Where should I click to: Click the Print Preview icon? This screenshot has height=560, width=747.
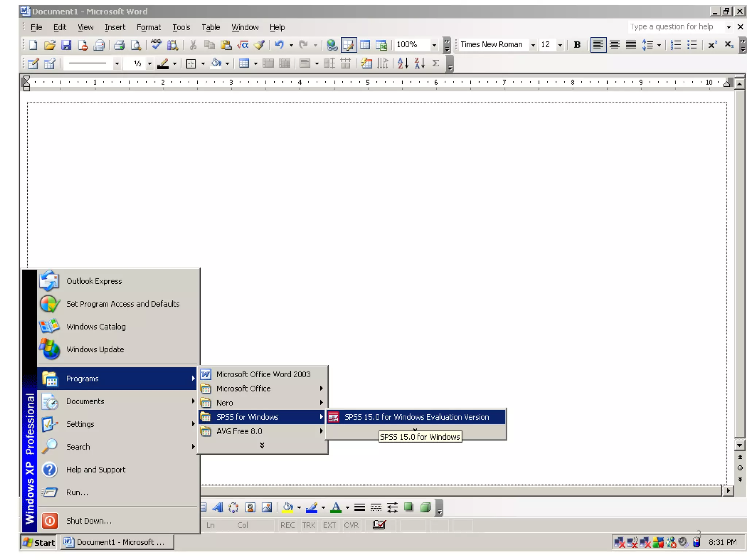136,45
